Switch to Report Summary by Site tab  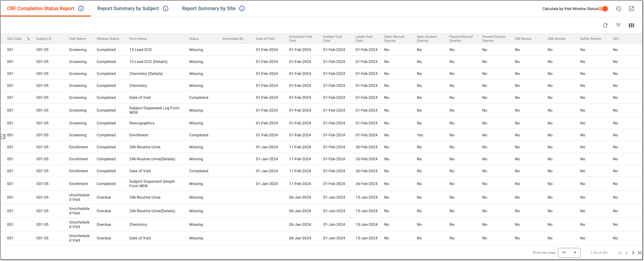[x=208, y=8]
